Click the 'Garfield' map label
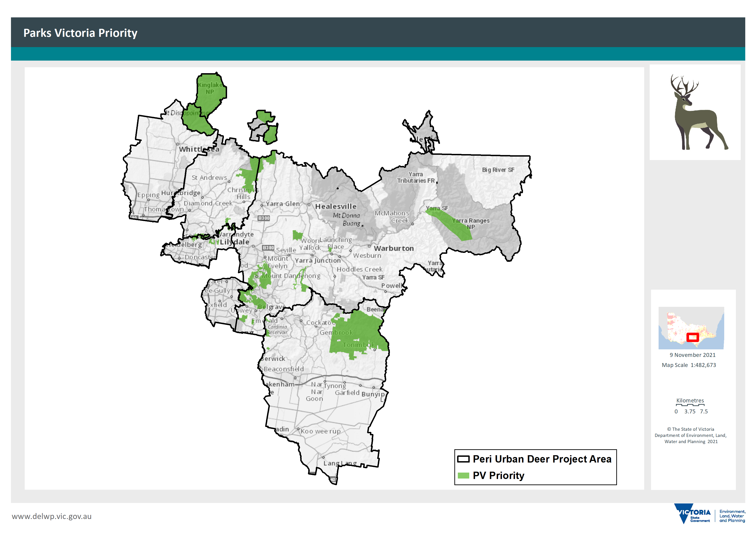The height and width of the screenshot is (535, 756). 347,393
